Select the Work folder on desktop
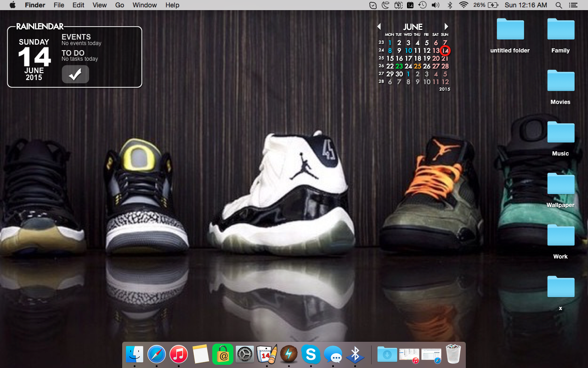Viewport: 588px width, 368px height. 560,242
